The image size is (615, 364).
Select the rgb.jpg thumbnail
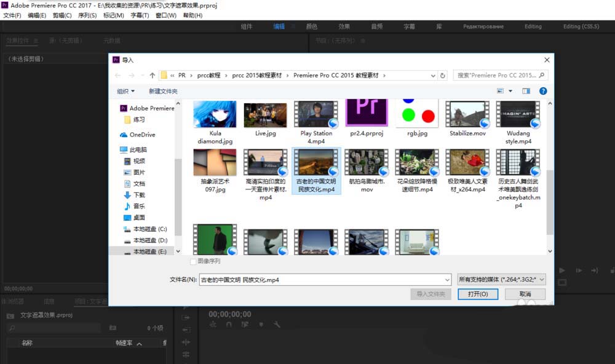coord(416,113)
